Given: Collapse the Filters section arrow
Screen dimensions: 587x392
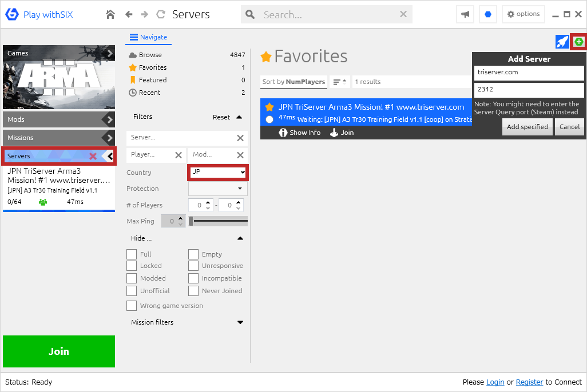Looking at the screenshot, I should pyautogui.click(x=239, y=117).
